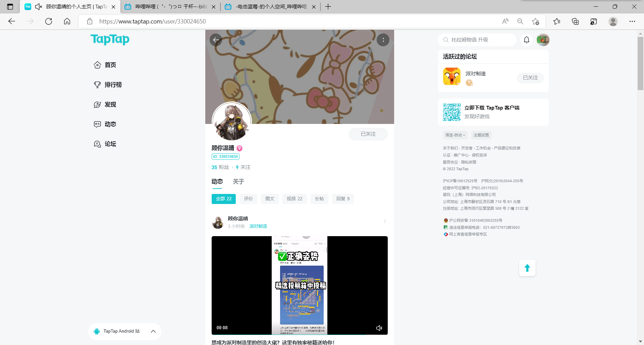This screenshot has height=345, width=644.
Task: Open 论坛 forum in the sidebar
Action: point(105,144)
